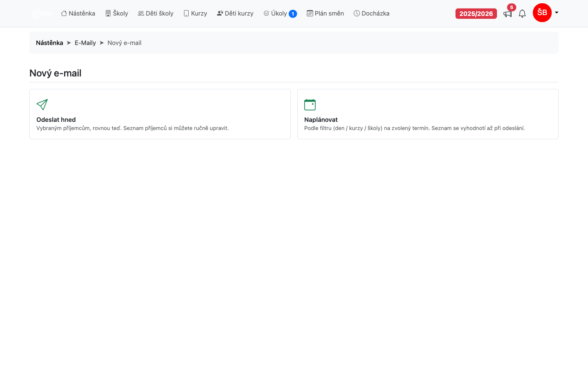Image resolution: width=588 pixels, height=368 pixels.
Task: Click the house icon beside Nástěnka
Action: [64, 13]
